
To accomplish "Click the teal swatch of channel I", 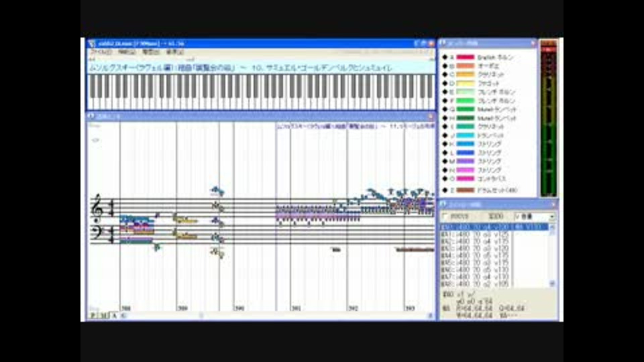I will coord(466,127).
